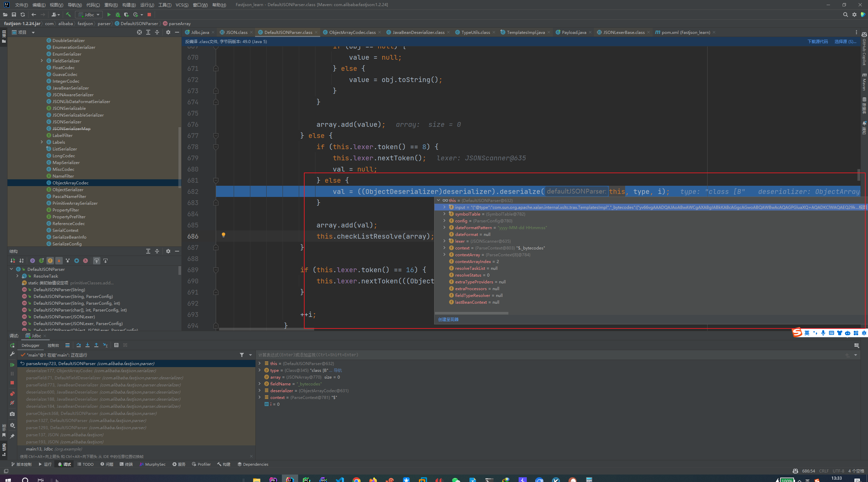The height and width of the screenshot is (482, 868).
Task: Click the Run (green play) toolbar icon
Action: (109, 15)
